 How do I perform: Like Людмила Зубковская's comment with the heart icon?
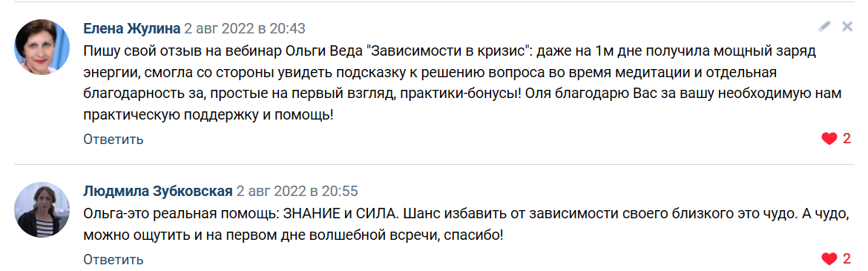829,259
